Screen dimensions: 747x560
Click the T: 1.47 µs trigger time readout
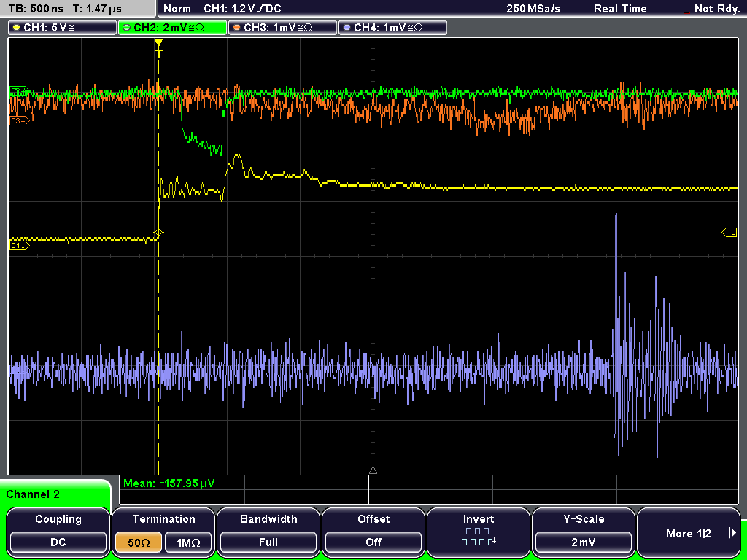(x=97, y=9)
